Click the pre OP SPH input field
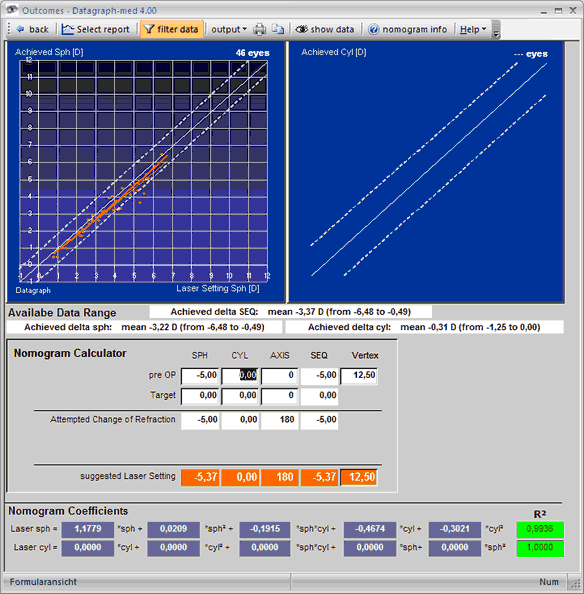 [x=200, y=376]
